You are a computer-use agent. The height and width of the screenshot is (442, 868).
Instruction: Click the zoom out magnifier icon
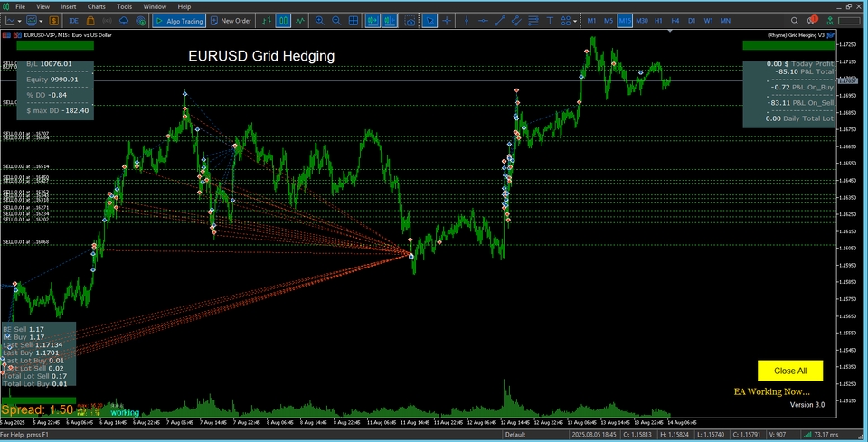336,21
